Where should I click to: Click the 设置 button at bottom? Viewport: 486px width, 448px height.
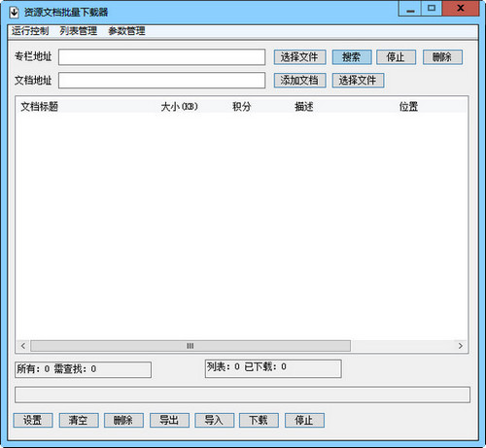click(33, 421)
